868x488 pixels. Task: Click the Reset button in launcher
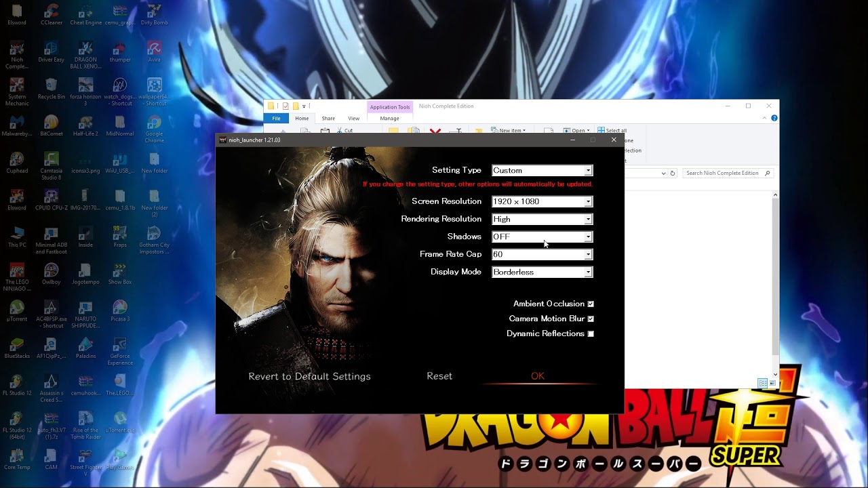(439, 376)
